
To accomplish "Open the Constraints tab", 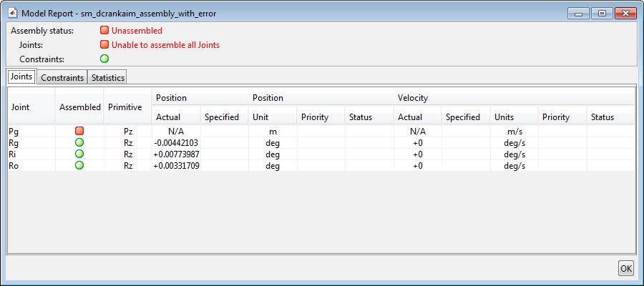I will click(62, 77).
